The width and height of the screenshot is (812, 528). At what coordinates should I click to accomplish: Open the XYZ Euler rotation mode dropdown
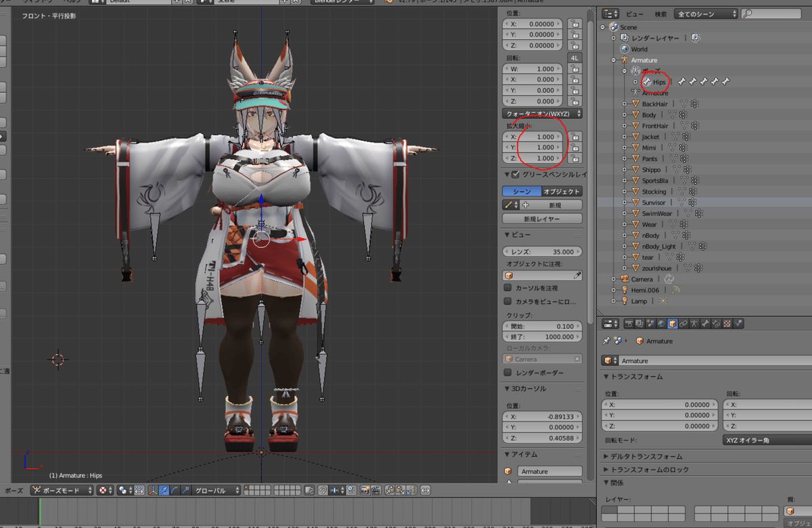(x=767, y=440)
